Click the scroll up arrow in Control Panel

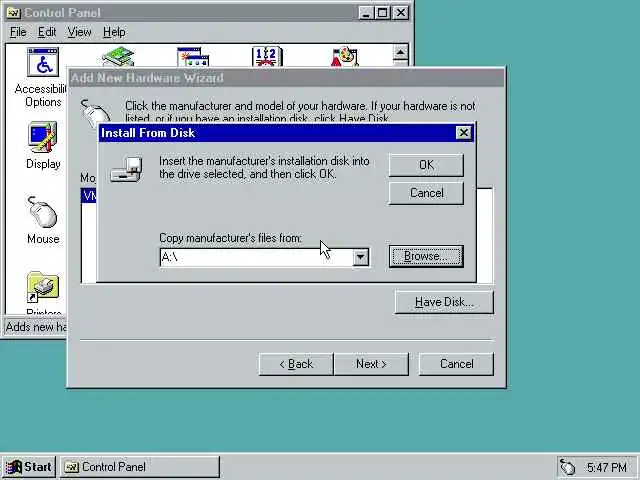[x=400, y=52]
